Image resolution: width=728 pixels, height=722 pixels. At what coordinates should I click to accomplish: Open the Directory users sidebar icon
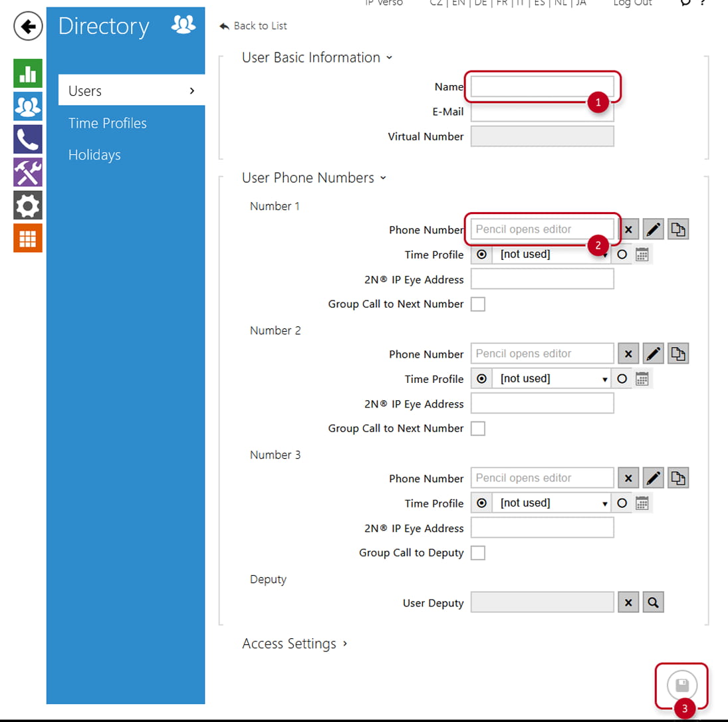[28, 106]
